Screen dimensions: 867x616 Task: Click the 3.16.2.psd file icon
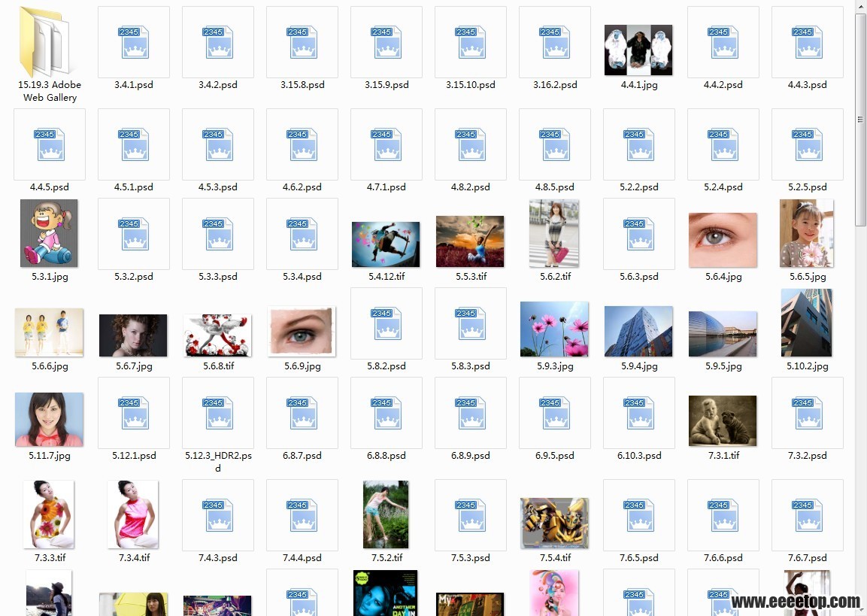pyautogui.click(x=555, y=42)
